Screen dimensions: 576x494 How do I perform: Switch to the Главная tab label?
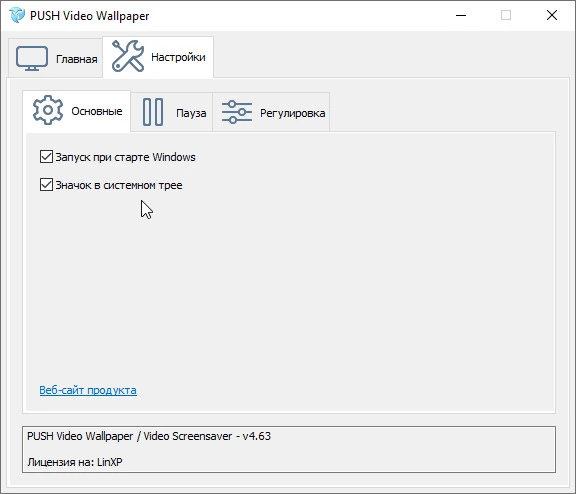(x=76, y=59)
